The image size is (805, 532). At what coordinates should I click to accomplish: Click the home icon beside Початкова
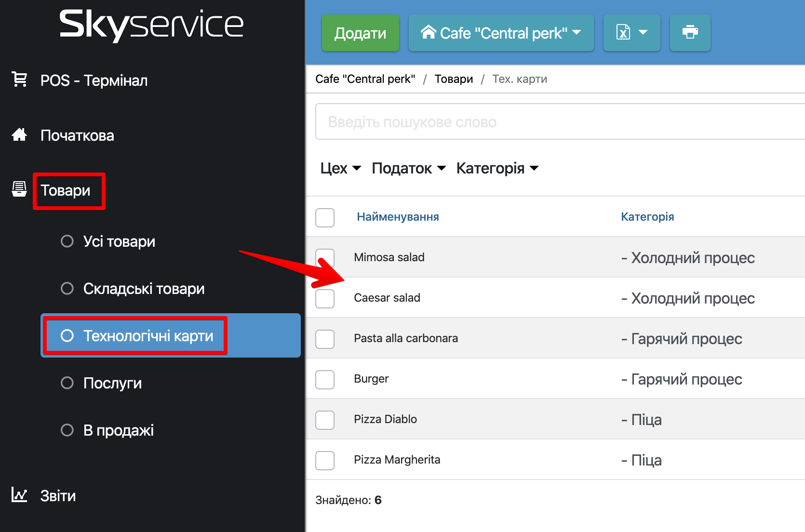(19, 134)
